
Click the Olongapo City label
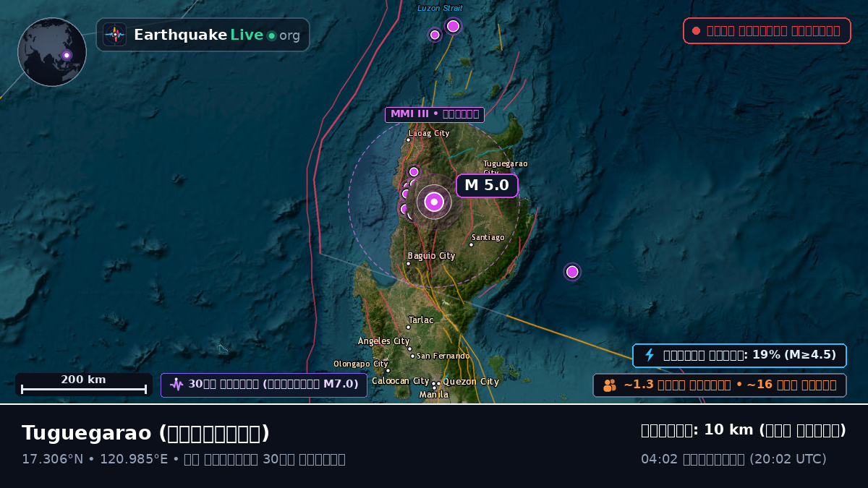361,364
